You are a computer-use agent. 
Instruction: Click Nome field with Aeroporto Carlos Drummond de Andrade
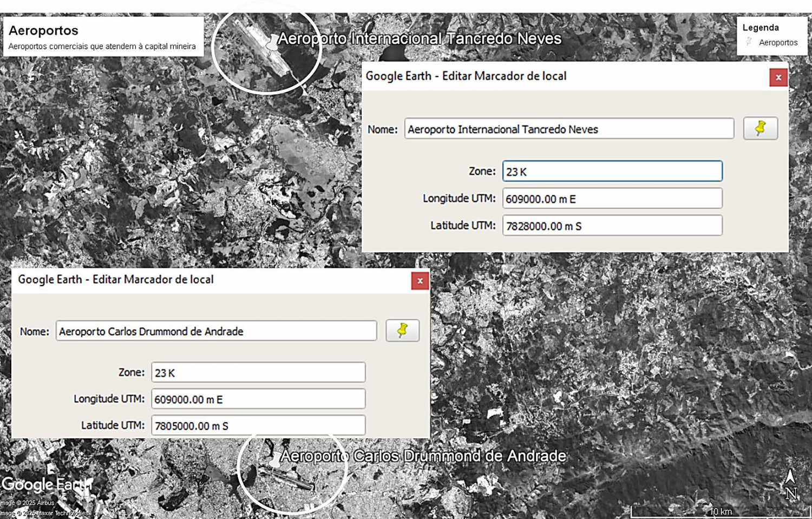(x=216, y=331)
